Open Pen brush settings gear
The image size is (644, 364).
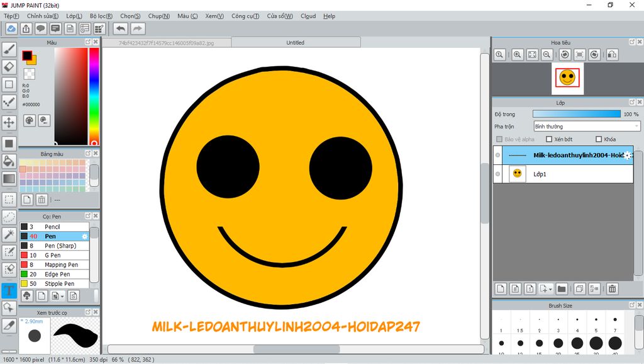click(85, 236)
